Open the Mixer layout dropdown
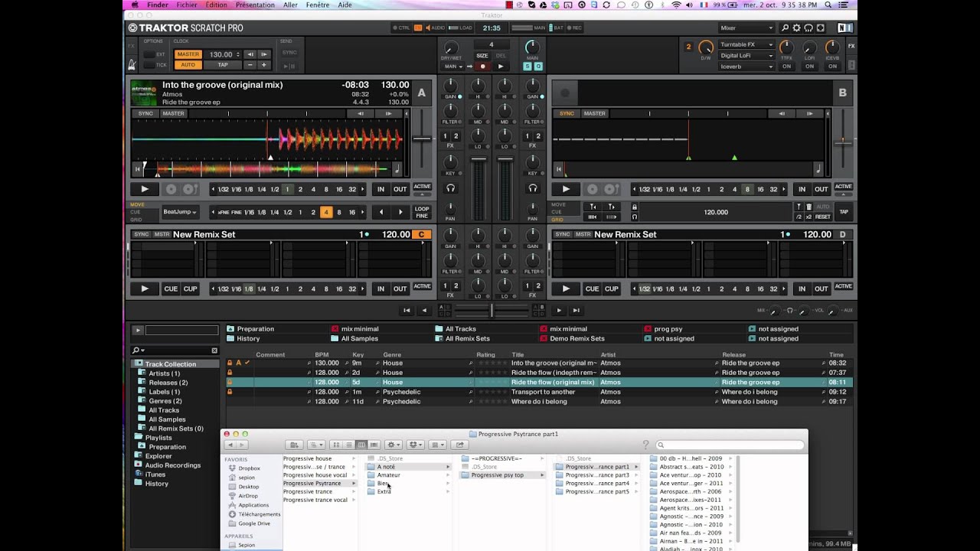 coord(746,28)
